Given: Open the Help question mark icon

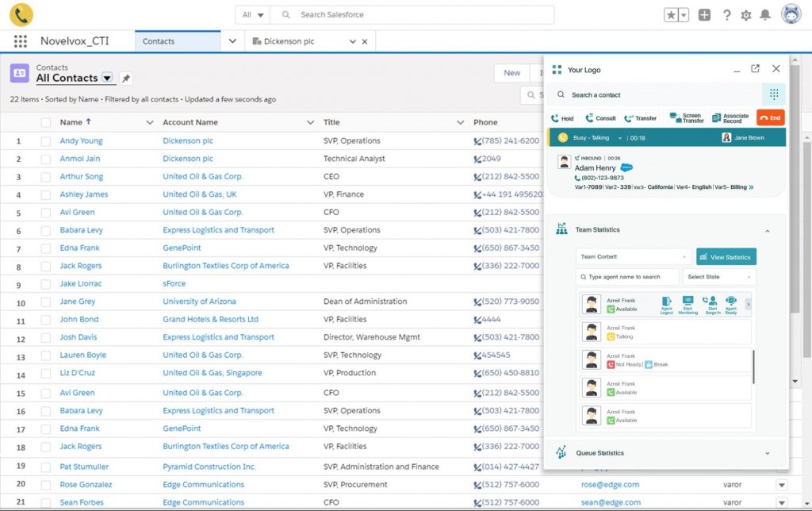Looking at the screenshot, I should [726, 15].
